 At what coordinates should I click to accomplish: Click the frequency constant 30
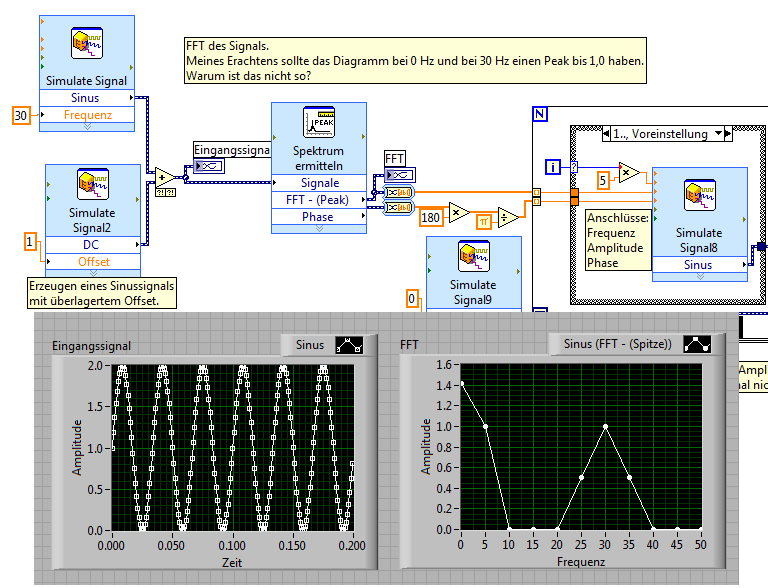21,116
